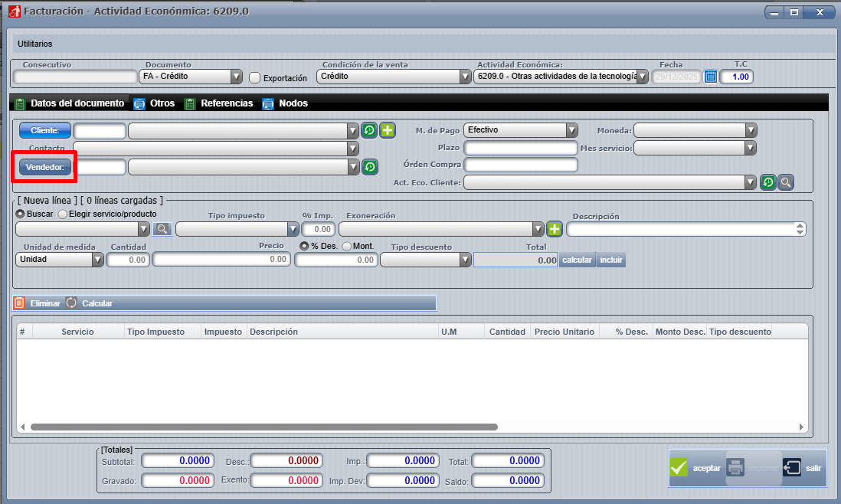
Task: Switch to the Referencias tab
Action: click(x=227, y=103)
